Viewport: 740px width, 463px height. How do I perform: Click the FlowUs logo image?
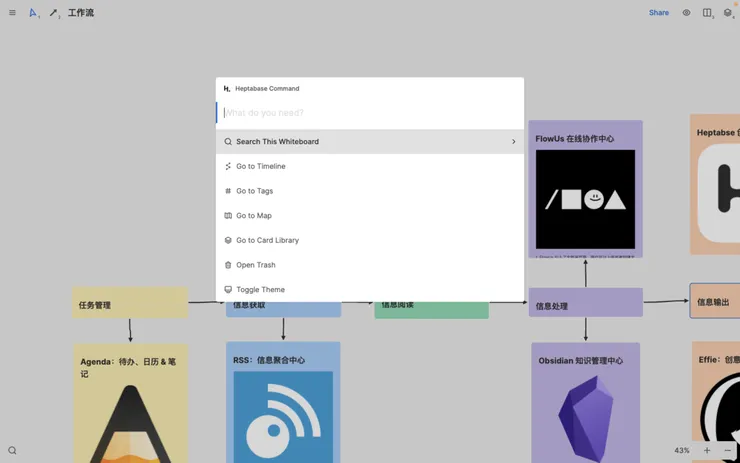click(x=585, y=199)
